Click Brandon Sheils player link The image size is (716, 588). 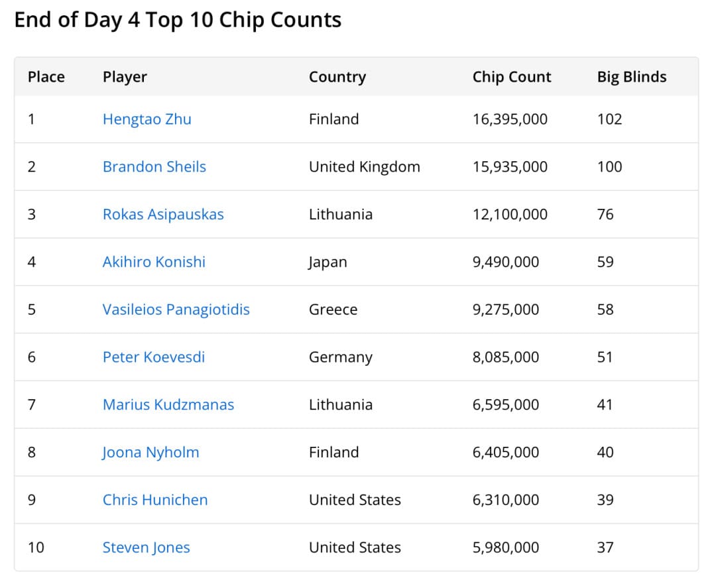pyautogui.click(x=154, y=166)
